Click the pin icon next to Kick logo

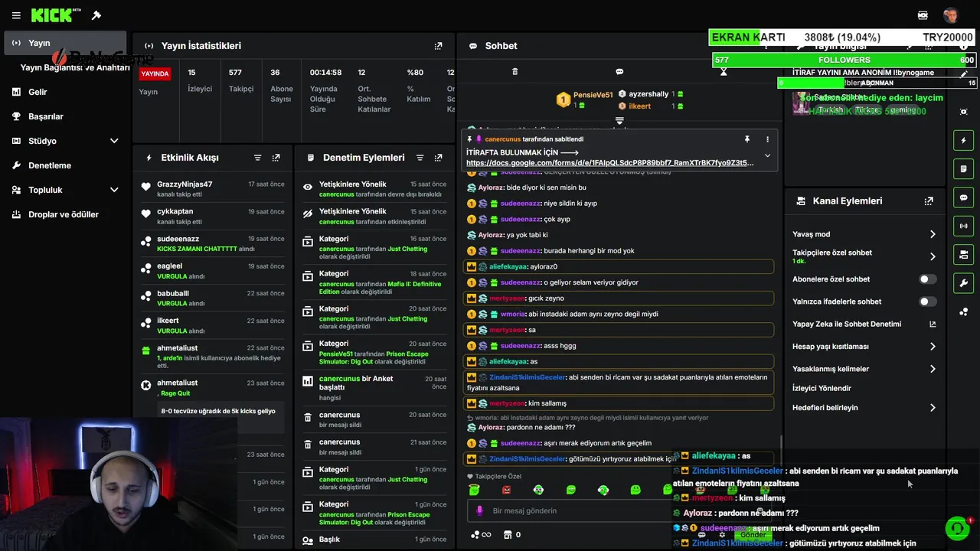(x=96, y=15)
